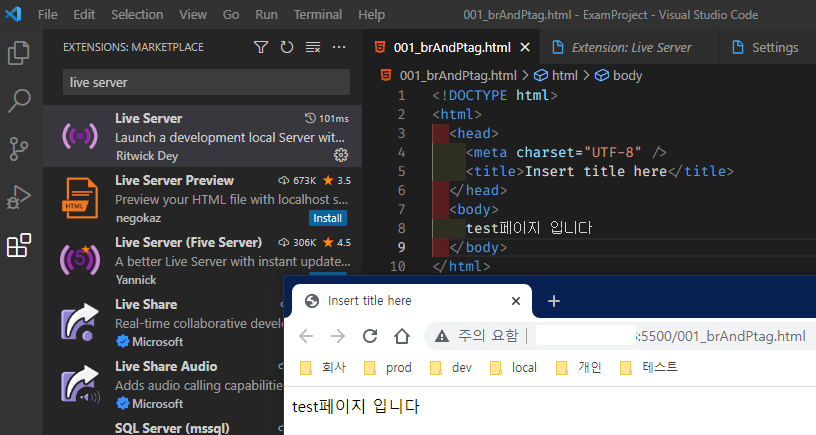Open a new browser tab with plus
Screen dimensions: 816x435
point(554,301)
